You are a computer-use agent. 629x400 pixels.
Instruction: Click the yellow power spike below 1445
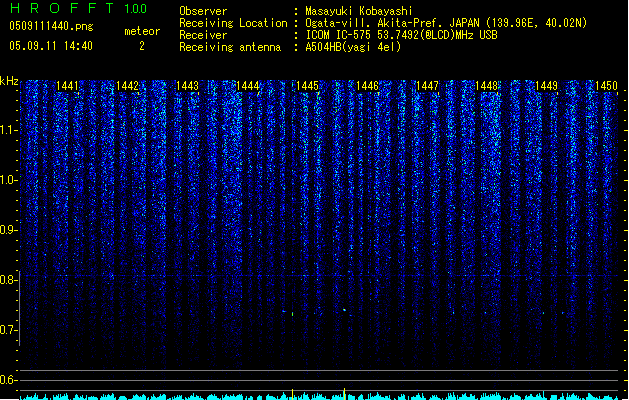(x=292, y=394)
